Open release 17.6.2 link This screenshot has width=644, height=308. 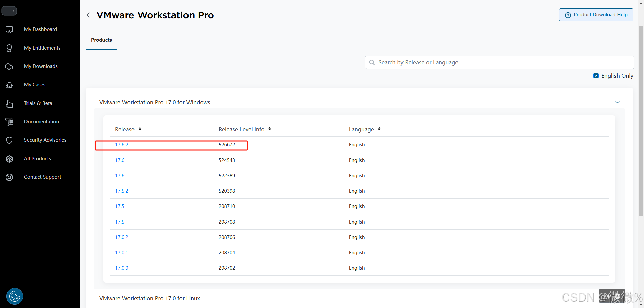[122, 145]
